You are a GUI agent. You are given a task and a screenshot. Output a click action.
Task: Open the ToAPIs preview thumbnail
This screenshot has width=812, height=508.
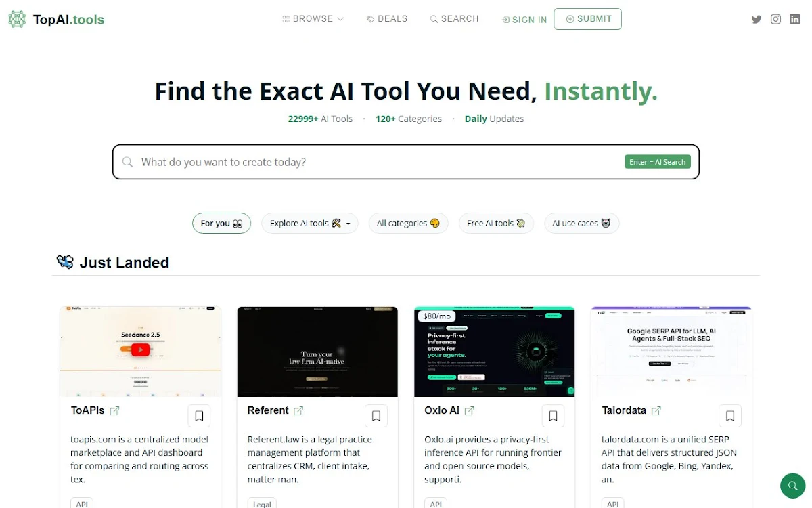click(x=141, y=352)
